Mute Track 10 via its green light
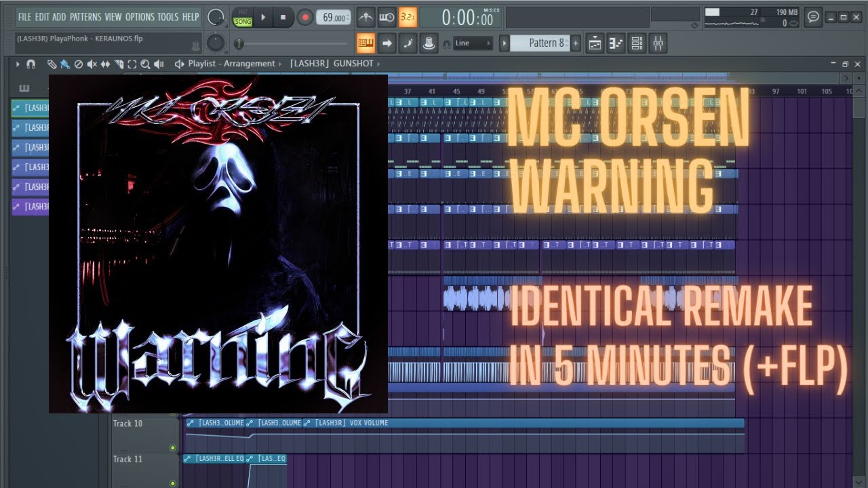The width and height of the screenshot is (868, 488). coord(173,447)
